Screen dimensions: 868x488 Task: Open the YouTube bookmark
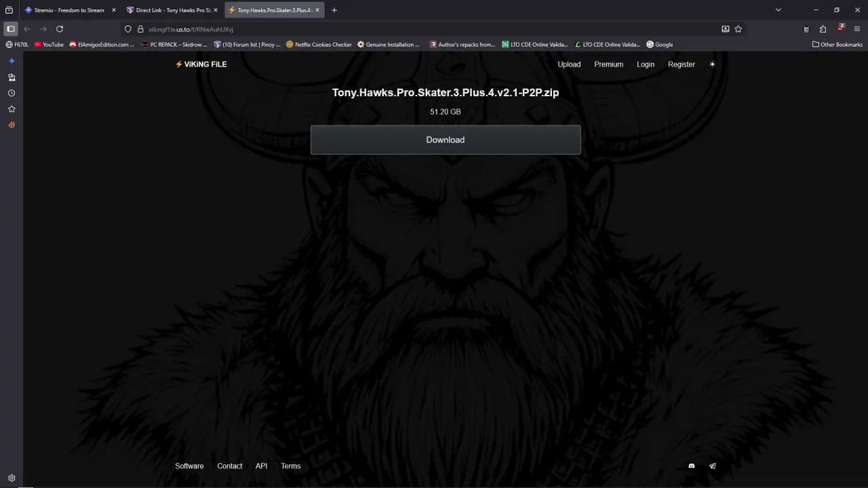point(48,45)
